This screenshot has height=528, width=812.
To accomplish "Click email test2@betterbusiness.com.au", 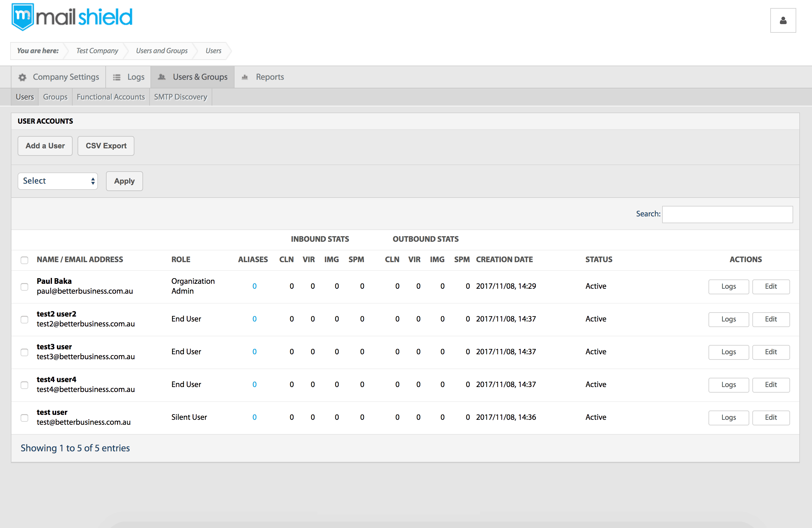I will (x=86, y=324).
